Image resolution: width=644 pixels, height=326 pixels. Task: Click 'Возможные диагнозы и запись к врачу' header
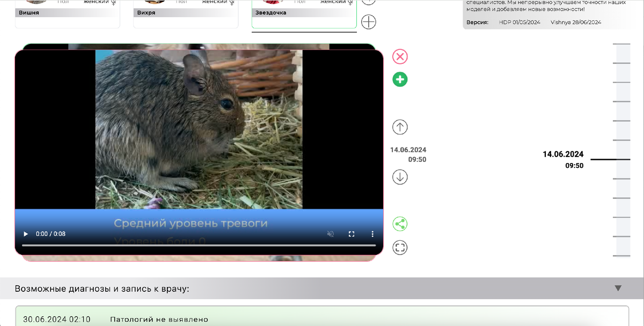[x=102, y=289]
